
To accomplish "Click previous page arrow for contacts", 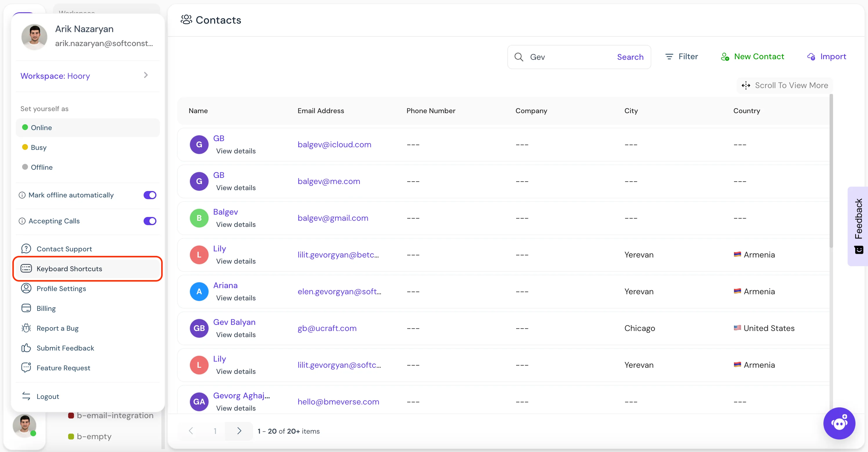I will point(191,431).
